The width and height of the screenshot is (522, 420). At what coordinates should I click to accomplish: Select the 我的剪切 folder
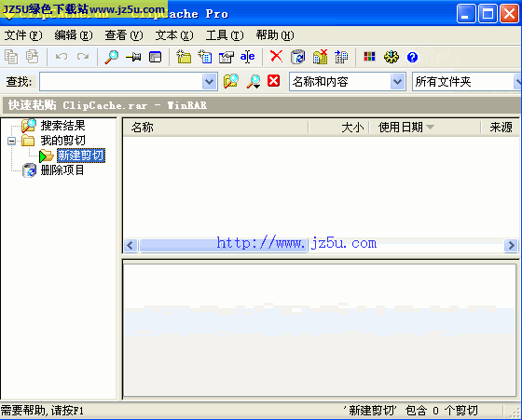click(63, 141)
